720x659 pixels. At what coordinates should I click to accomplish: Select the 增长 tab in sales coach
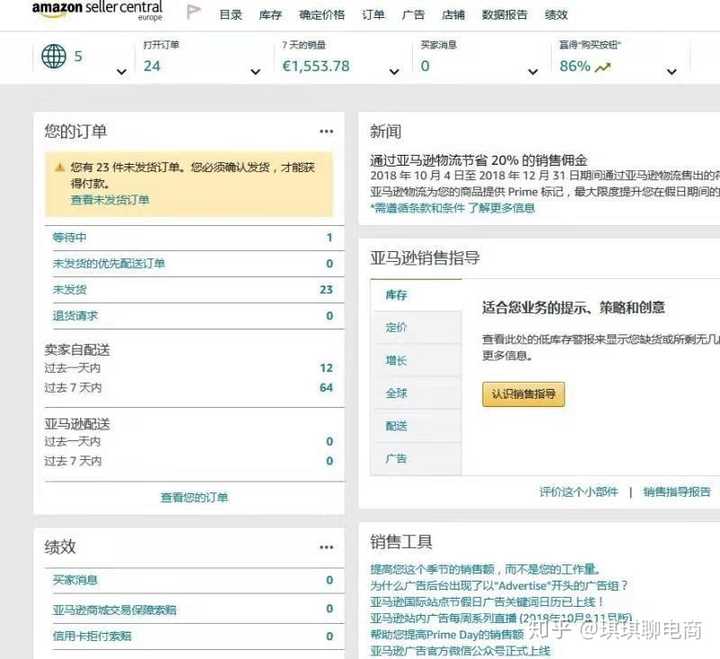(417, 360)
